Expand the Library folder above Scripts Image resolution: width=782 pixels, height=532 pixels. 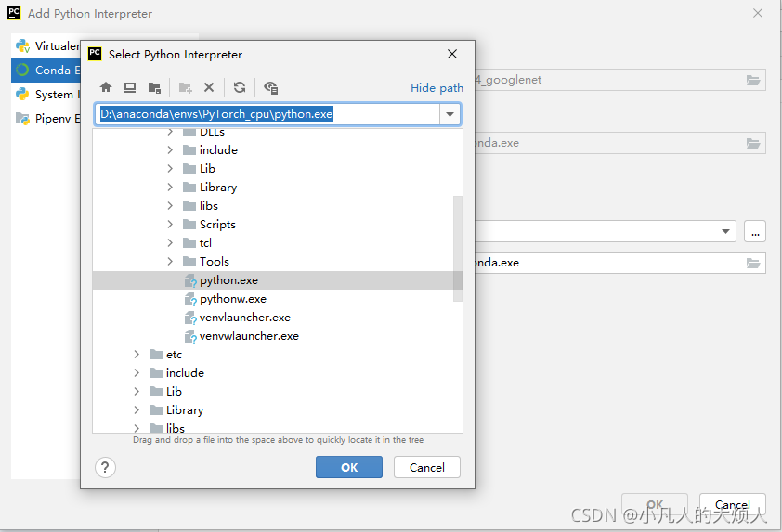point(170,187)
